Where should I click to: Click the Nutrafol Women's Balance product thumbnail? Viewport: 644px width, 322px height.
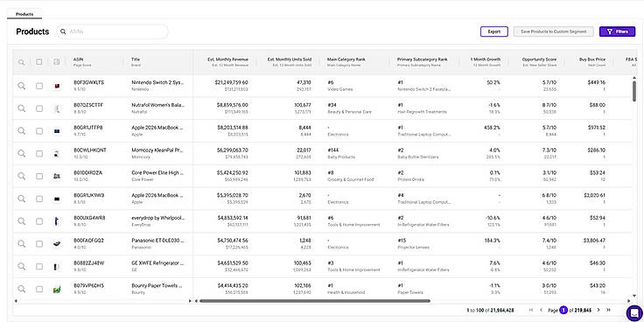57,108
